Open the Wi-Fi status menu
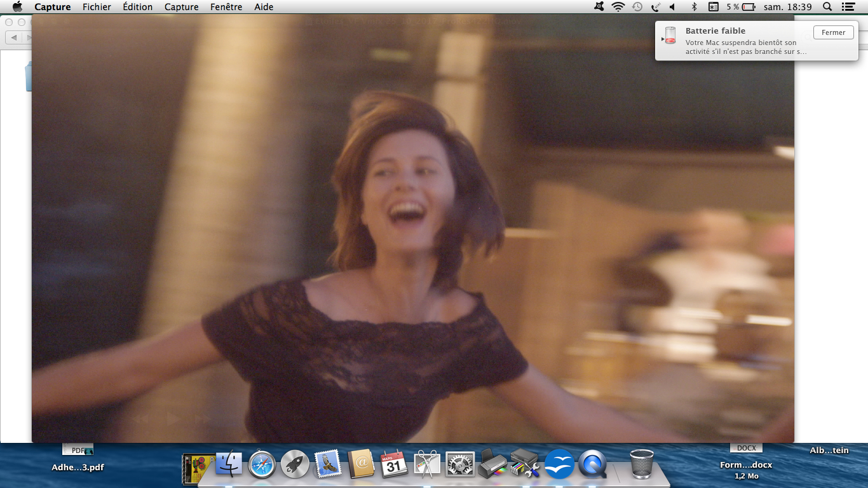 click(618, 7)
